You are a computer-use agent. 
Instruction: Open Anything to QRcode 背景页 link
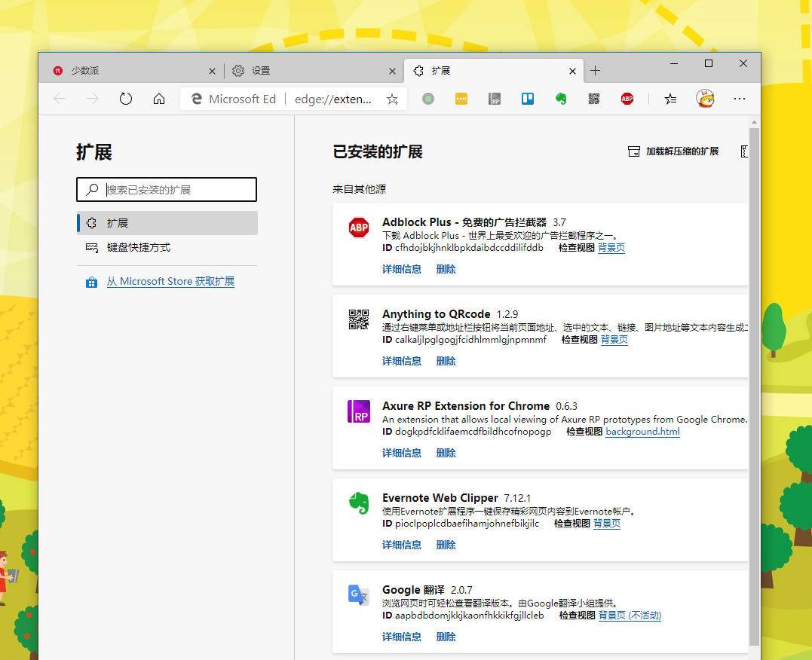pos(614,340)
